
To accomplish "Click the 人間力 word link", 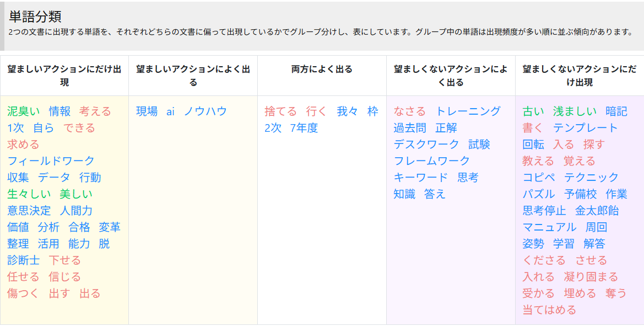I will pos(76,211).
